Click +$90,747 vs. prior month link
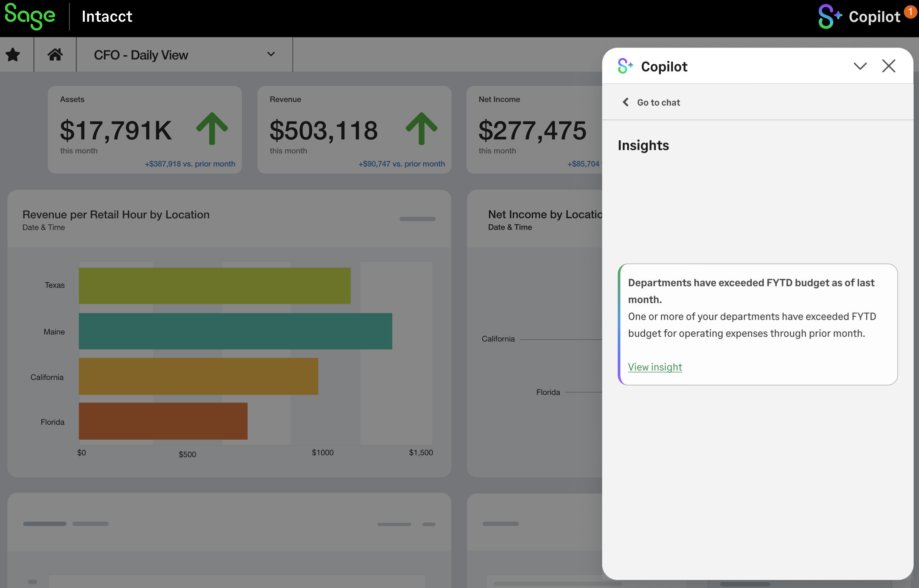Image resolution: width=919 pixels, height=588 pixels. point(402,164)
